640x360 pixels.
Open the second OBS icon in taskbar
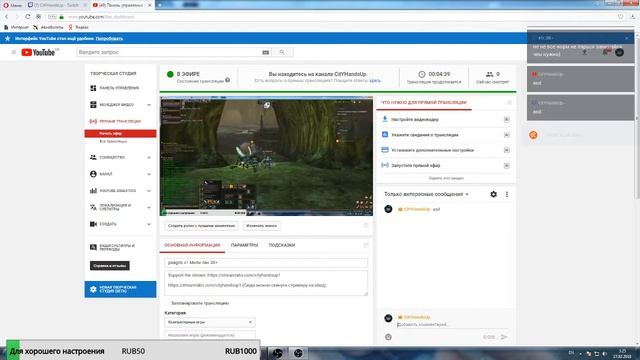tap(298, 353)
